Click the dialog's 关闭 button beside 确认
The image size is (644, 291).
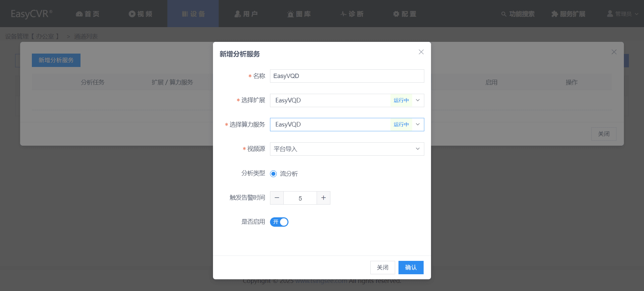[382, 268]
